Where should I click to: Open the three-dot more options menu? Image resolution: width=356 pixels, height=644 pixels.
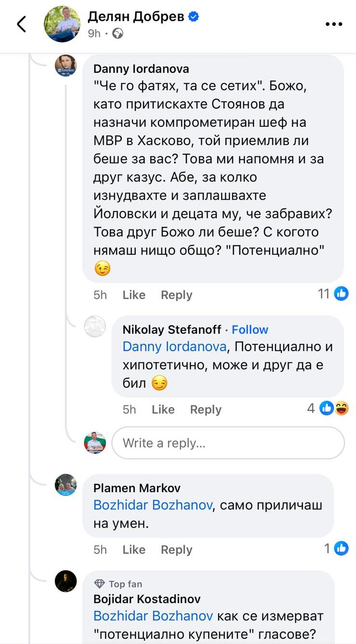coord(333,24)
